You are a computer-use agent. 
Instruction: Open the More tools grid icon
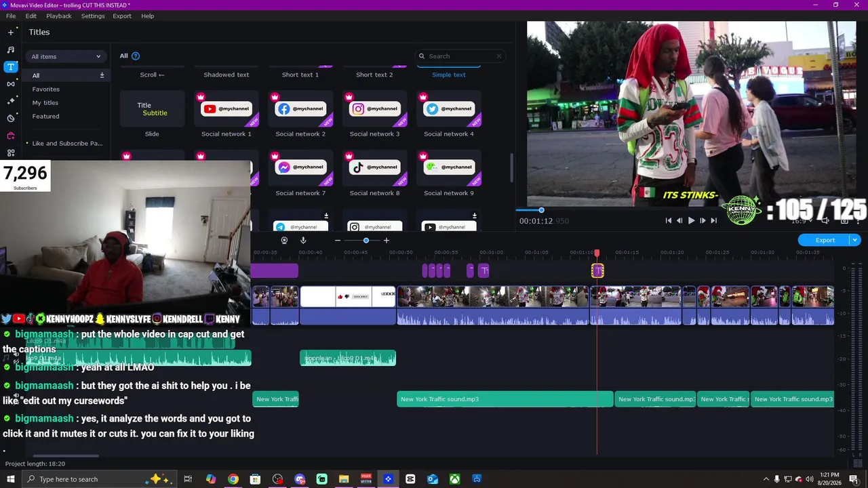pos(10,153)
